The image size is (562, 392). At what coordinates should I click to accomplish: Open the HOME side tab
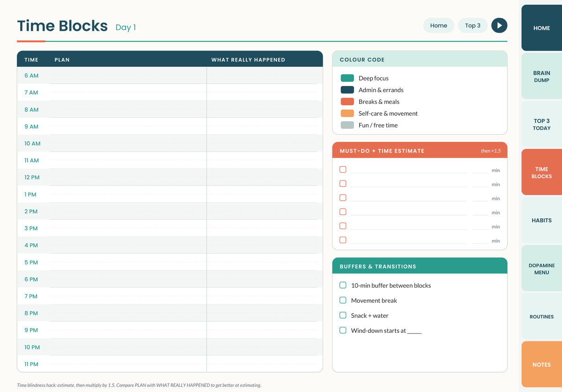tap(541, 28)
